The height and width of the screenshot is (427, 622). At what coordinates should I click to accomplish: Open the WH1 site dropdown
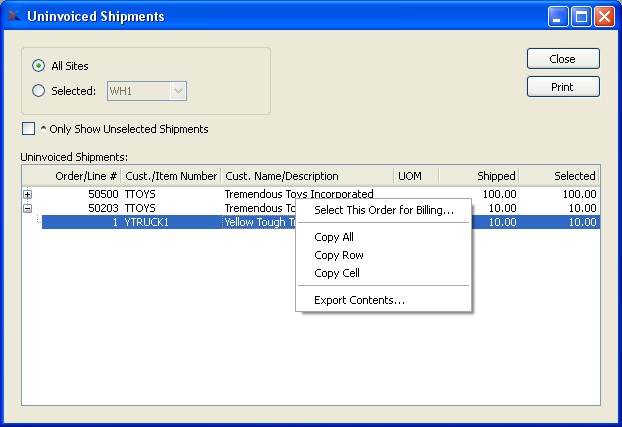178,91
